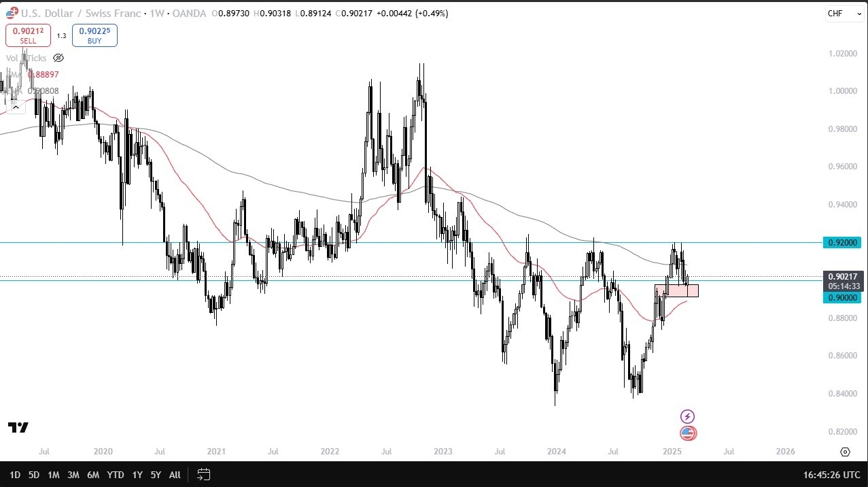Select the 1D time range
This screenshot has height=487, width=868.
[x=14, y=474]
